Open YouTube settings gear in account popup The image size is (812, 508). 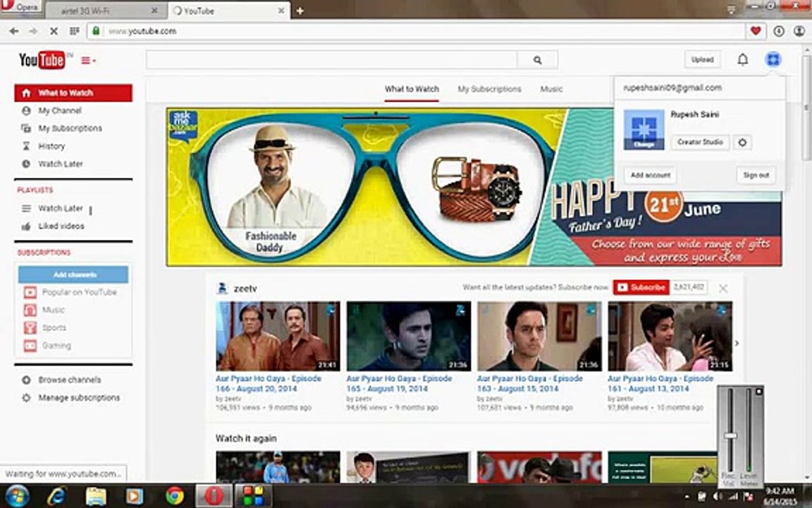click(x=742, y=142)
